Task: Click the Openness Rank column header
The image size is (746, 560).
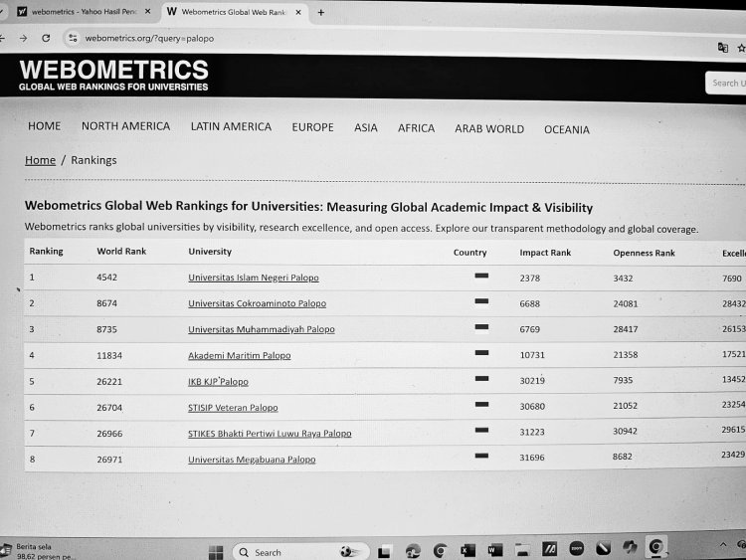Action: 644,253
